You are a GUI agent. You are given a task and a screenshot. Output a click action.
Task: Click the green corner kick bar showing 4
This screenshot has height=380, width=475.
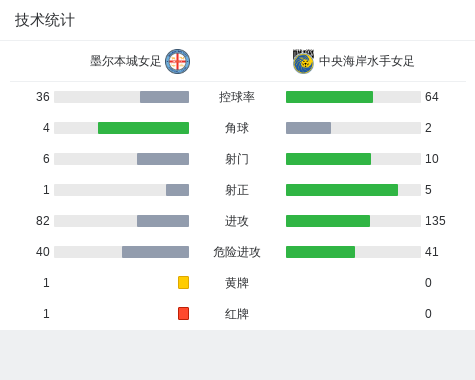pos(143,128)
